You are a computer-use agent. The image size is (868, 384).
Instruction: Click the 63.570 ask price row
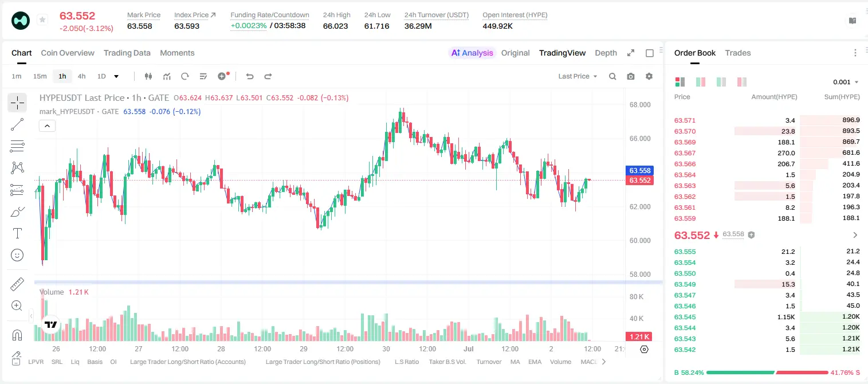coord(767,131)
